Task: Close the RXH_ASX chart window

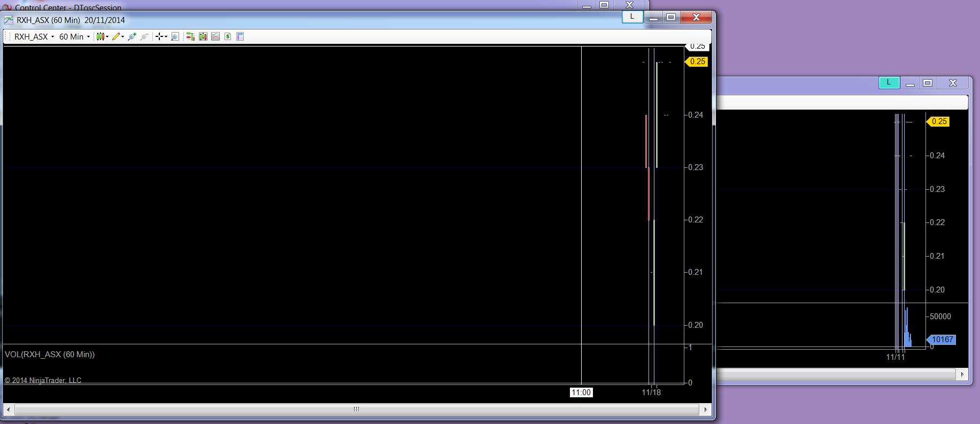Action: click(x=696, y=17)
